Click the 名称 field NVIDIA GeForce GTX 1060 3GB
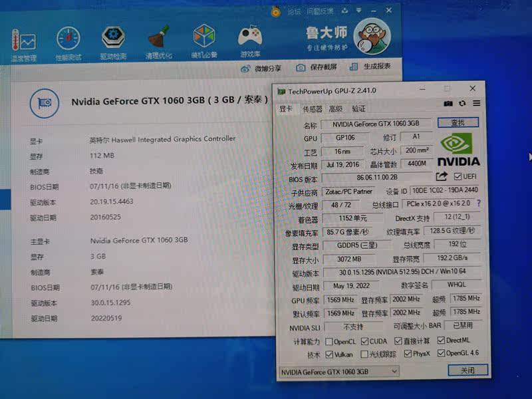The height and width of the screenshot is (399, 532). (x=376, y=124)
